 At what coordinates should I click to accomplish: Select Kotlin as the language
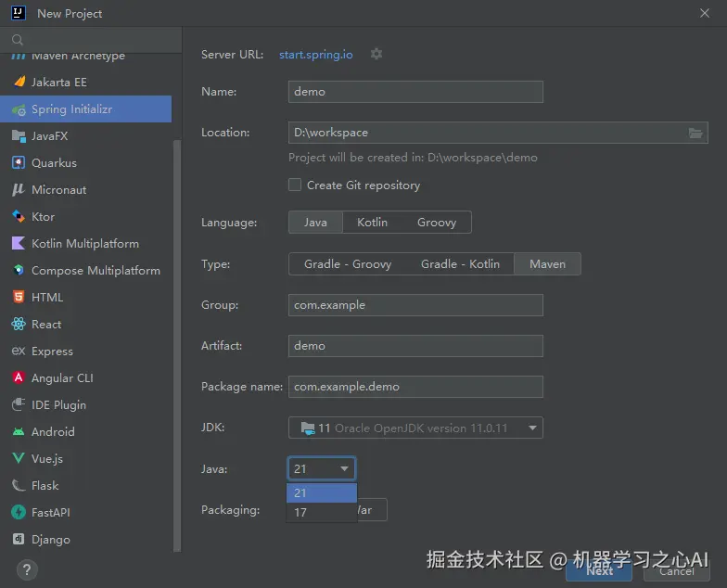[x=372, y=223]
